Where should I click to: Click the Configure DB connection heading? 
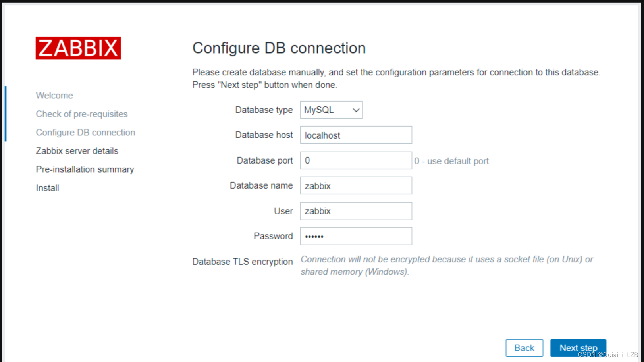pyautogui.click(x=279, y=48)
